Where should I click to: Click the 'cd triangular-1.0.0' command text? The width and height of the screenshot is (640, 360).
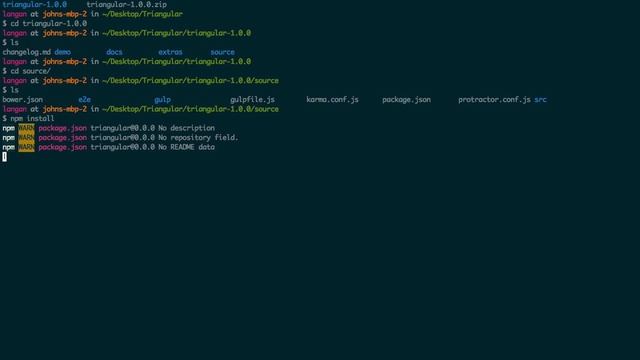pos(49,24)
